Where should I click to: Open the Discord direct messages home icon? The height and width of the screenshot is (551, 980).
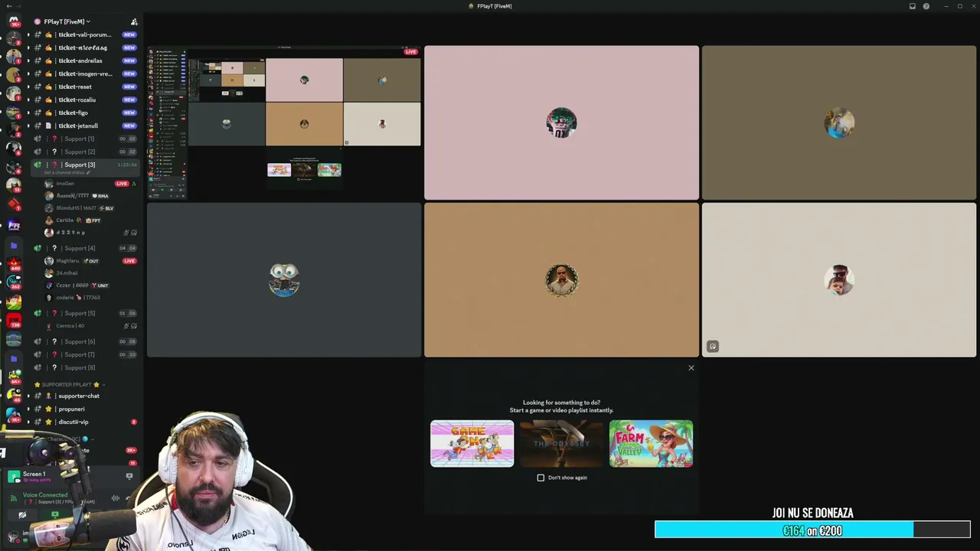click(x=13, y=21)
